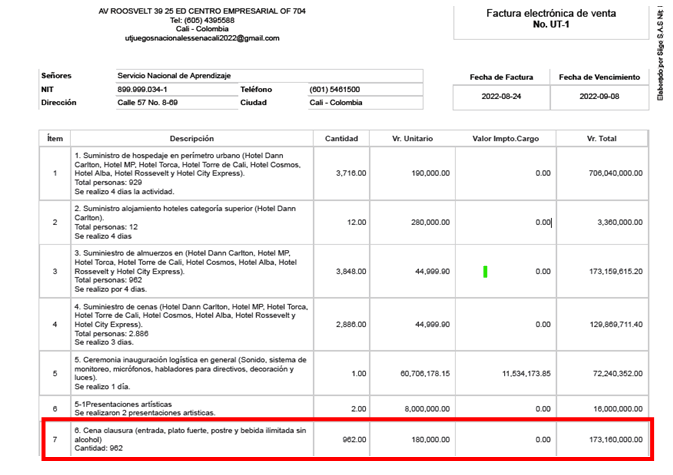
Task: Click the 'Vr. Unitario' column header
Action: (x=412, y=139)
